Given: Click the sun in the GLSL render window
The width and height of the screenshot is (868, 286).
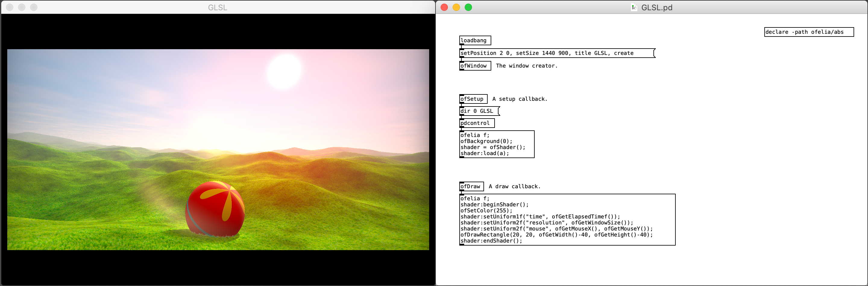Looking at the screenshot, I should [284, 71].
